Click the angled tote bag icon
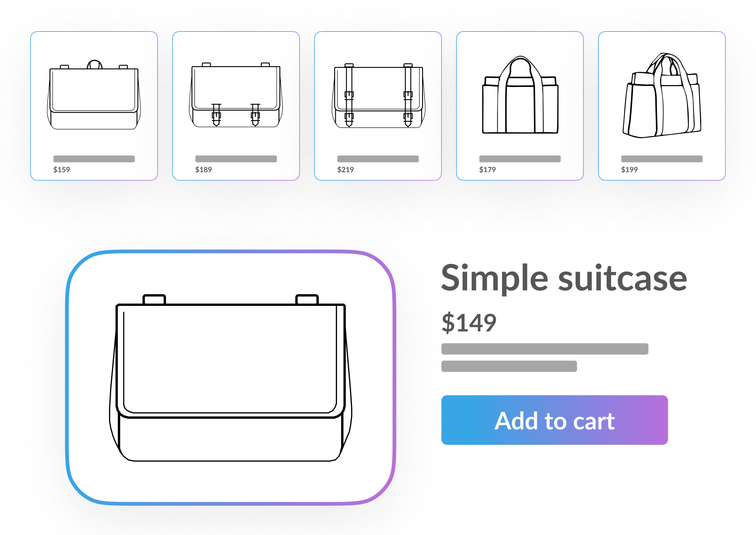The width and height of the screenshot is (756, 535). click(x=661, y=95)
